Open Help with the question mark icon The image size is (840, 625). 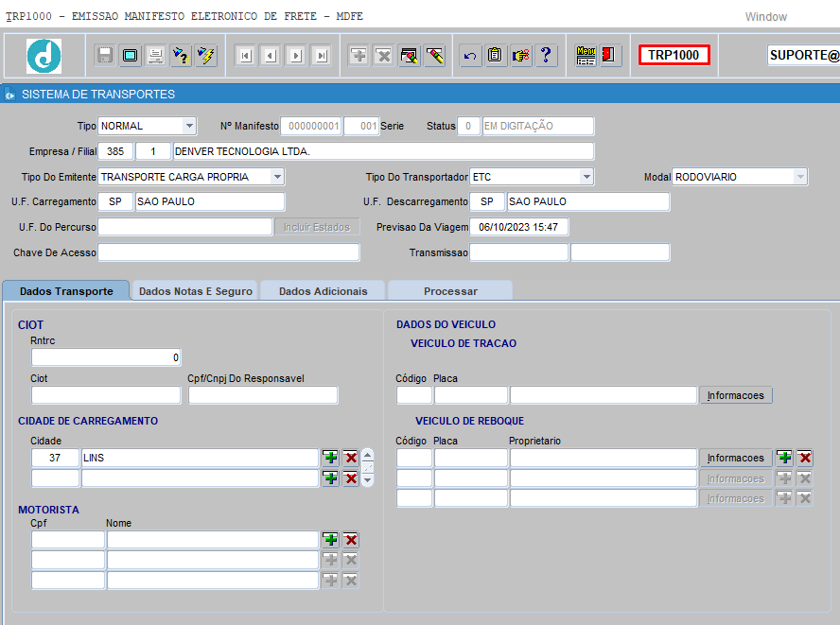(546, 55)
